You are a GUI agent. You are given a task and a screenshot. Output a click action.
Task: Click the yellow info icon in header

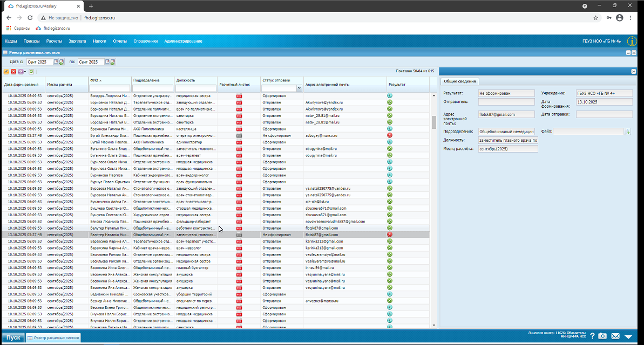tap(632, 41)
